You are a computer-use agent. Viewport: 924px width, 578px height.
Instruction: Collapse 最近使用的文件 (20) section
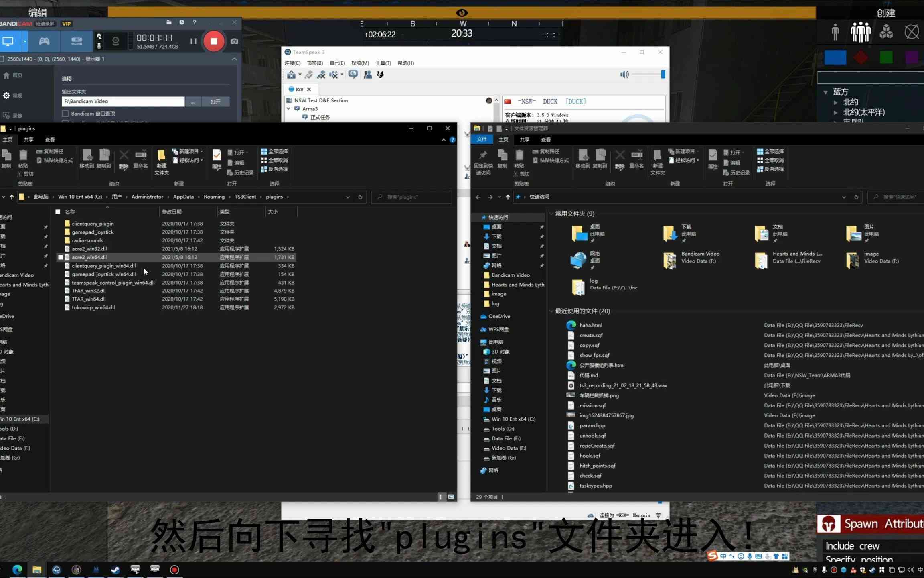pos(551,311)
